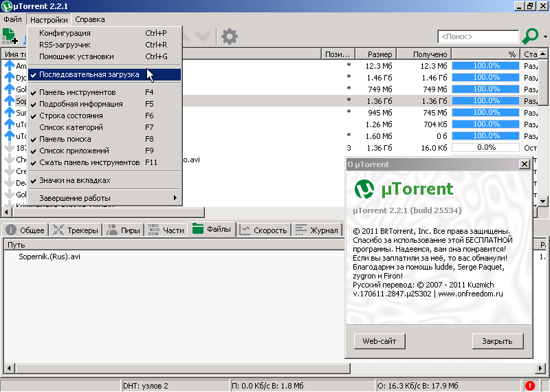Click the Закрыть button in About dialog

[497, 341]
